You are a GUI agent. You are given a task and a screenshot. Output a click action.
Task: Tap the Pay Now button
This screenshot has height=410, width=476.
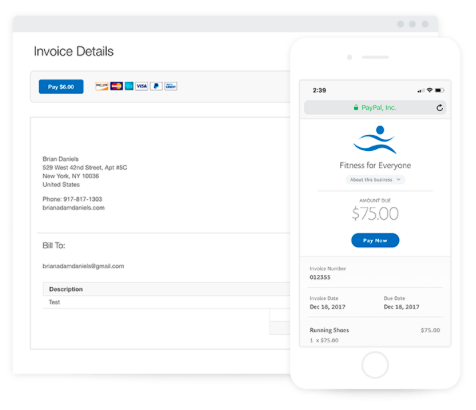tap(375, 240)
